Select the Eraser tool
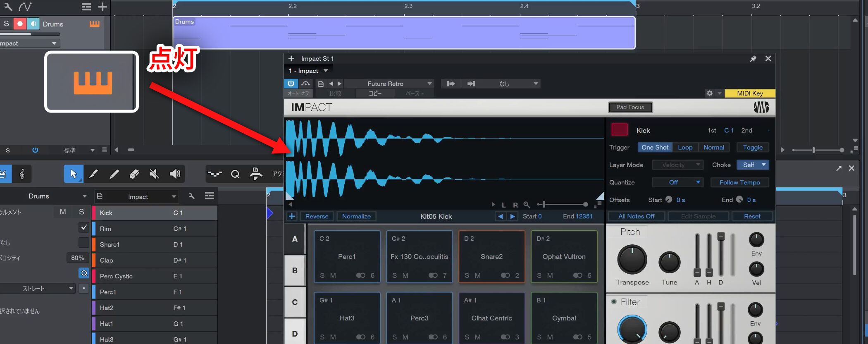This screenshot has width=868, height=344. pyautogui.click(x=134, y=174)
